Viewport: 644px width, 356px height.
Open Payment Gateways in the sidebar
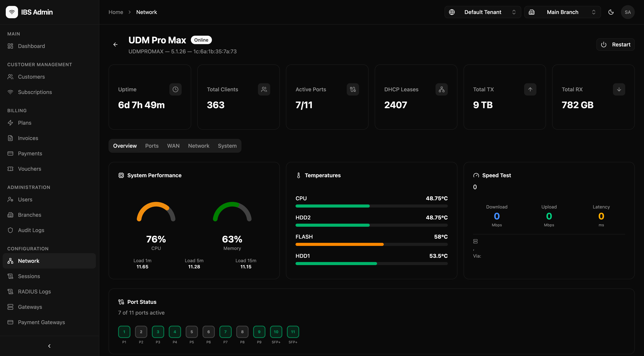pos(49,322)
